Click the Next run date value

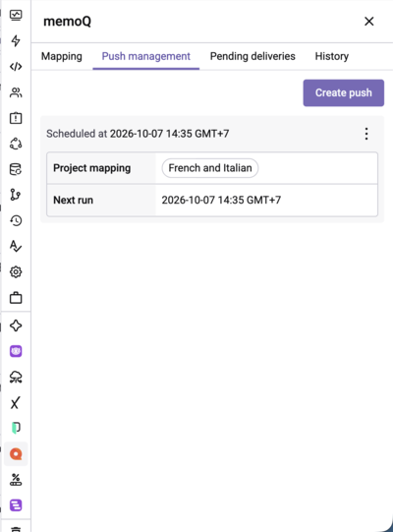pos(221,201)
